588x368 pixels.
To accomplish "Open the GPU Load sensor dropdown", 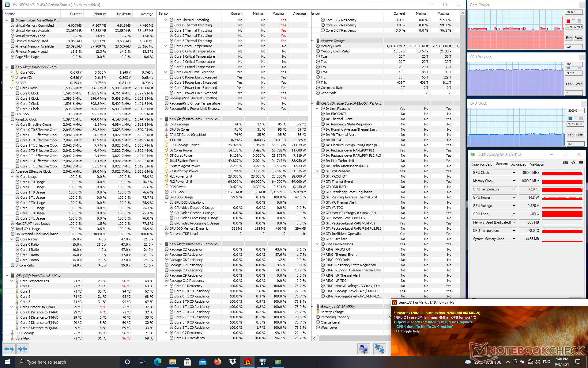I will coord(514,214).
